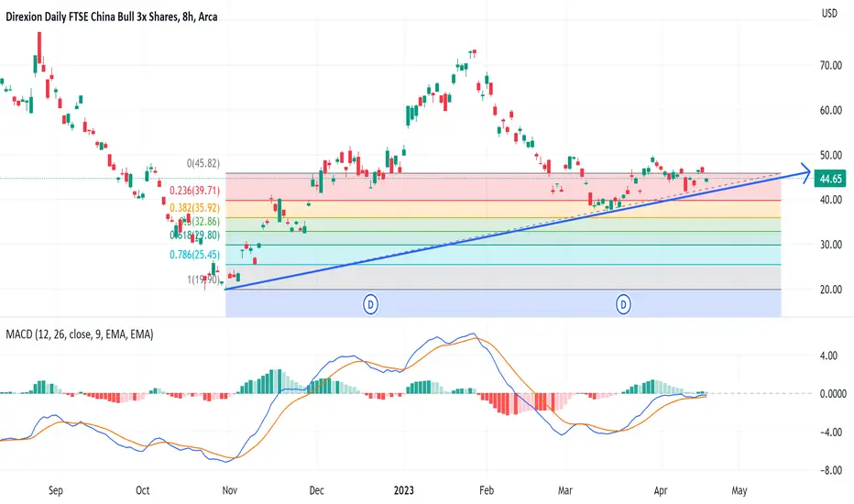Click the 60.00 price axis value

pos(830,110)
